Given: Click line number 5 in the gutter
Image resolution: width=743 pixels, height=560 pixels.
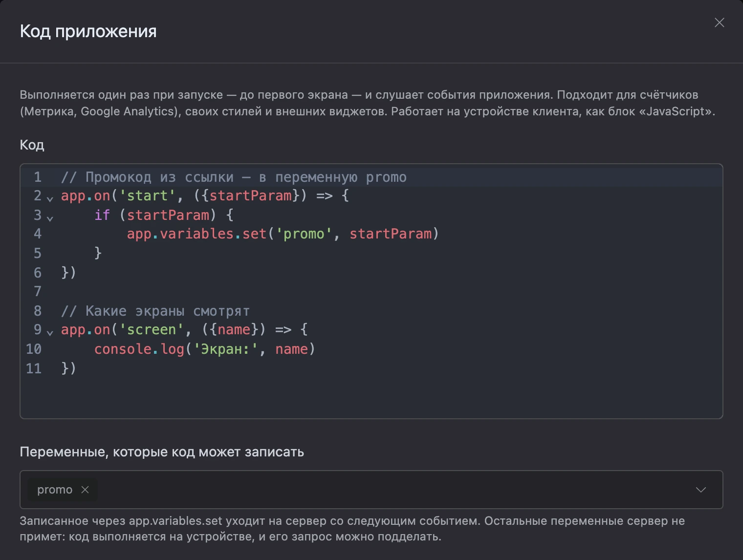Looking at the screenshot, I should (x=38, y=253).
